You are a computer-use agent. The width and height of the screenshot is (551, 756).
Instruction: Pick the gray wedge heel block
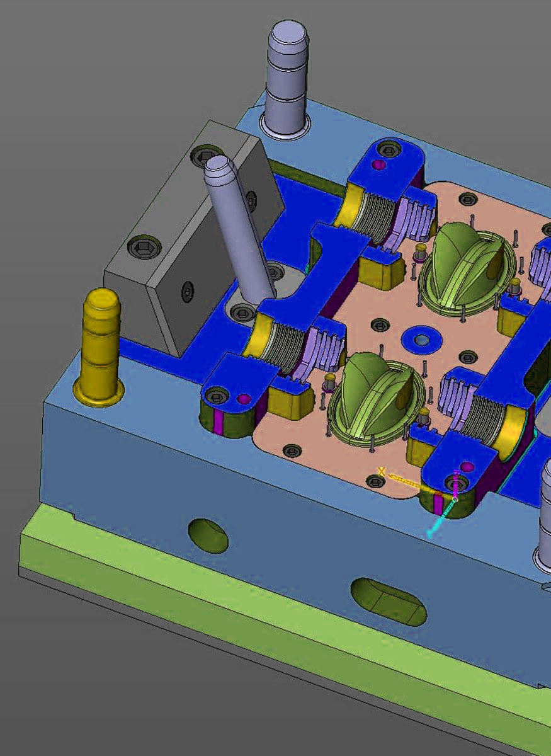[196, 246]
